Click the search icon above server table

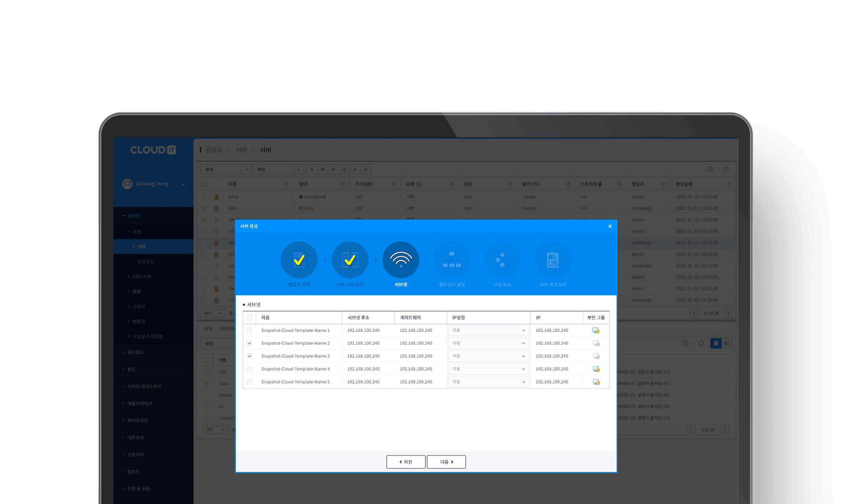tap(711, 169)
